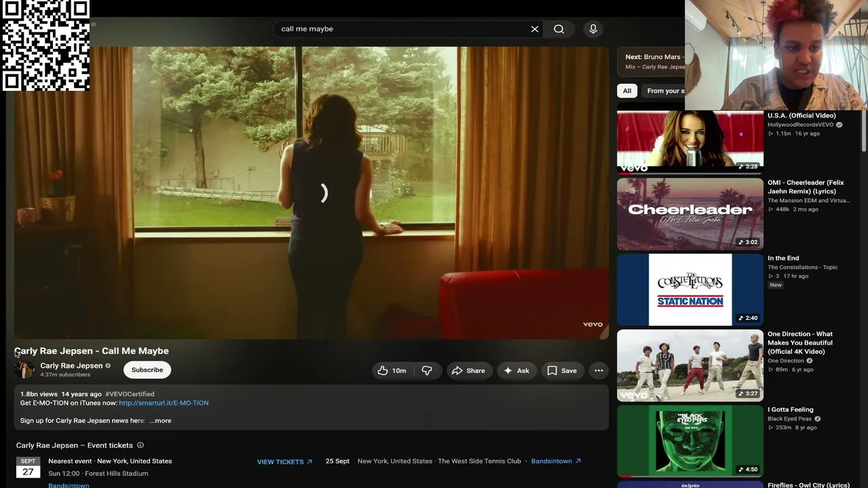Click the SEPT 27 date tile
Image resolution: width=868 pixels, height=488 pixels.
28,467
